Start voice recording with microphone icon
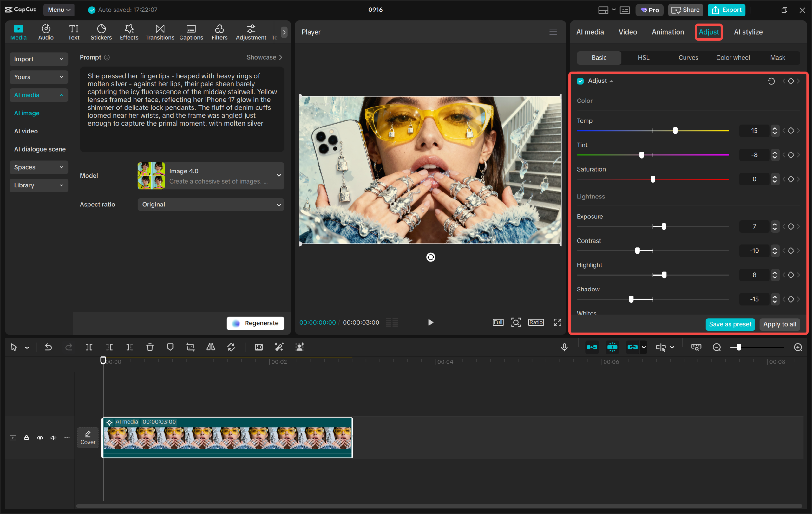Screen dimensions: 812x514 [564, 347]
